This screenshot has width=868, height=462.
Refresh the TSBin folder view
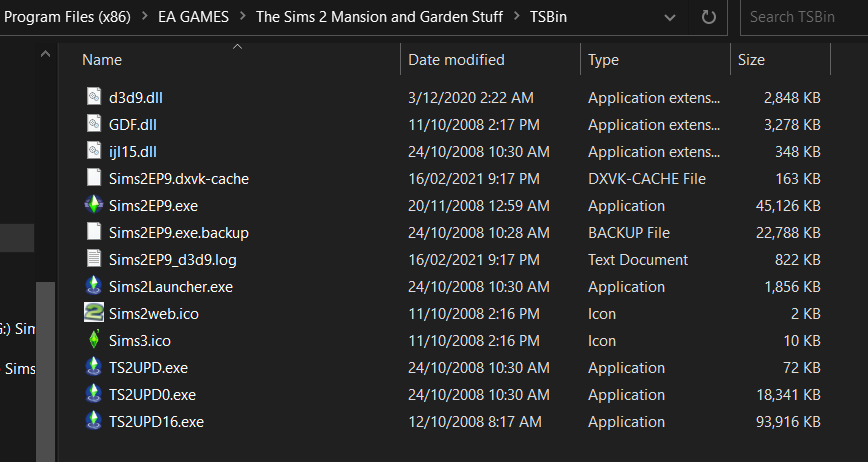point(709,17)
